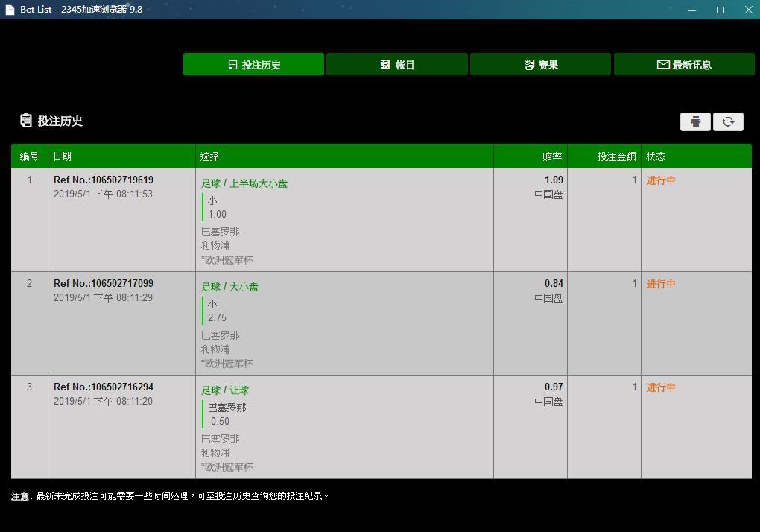Click the 投注历史 section heading text
760x532 pixels.
click(x=60, y=121)
